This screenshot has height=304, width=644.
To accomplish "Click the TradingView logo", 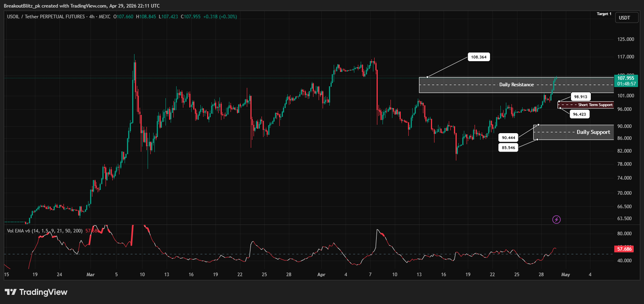I will click(x=36, y=292).
